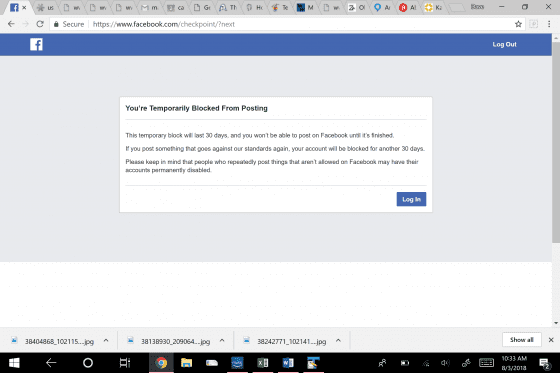Click the Secure padlock icon
This screenshot has height=373, width=560.
pyautogui.click(x=56, y=24)
